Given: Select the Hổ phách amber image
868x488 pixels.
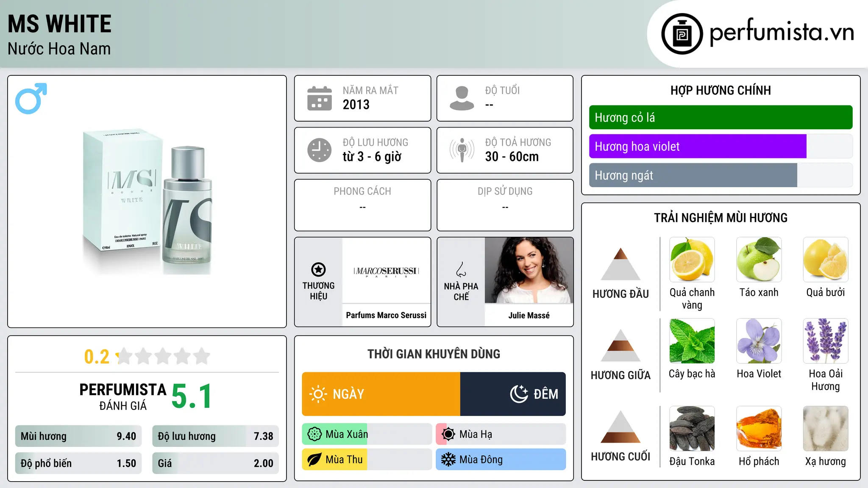Looking at the screenshot, I should point(759,429).
